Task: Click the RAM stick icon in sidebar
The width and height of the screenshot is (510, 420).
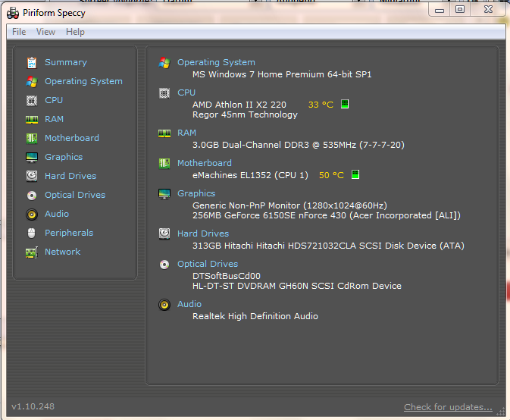Action: tap(32, 119)
